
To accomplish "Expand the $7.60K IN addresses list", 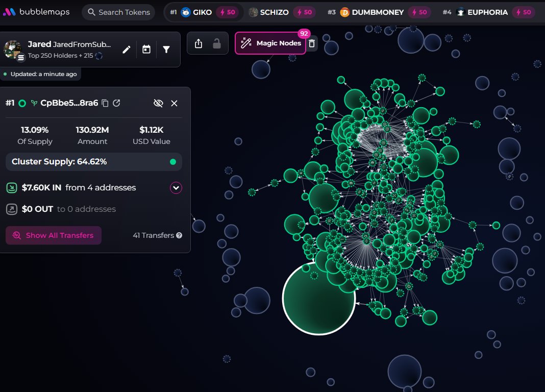I will point(176,188).
